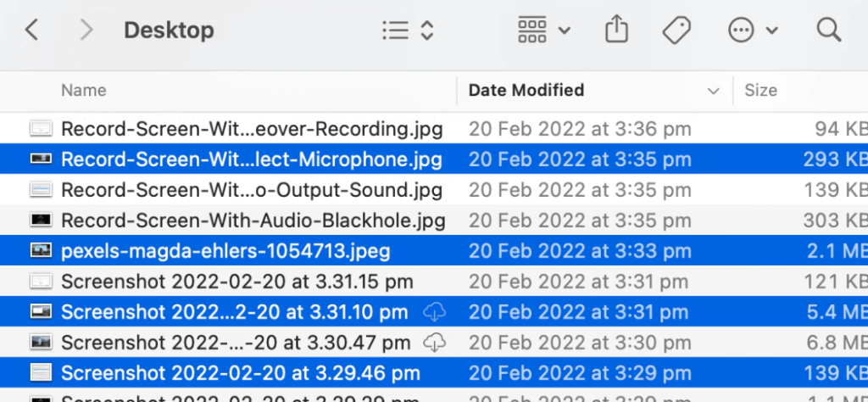Click iCloud download icon for 3.30.47 pm screenshot
The width and height of the screenshot is (868, 402).
pyautogui.click(x=435, y=343)
